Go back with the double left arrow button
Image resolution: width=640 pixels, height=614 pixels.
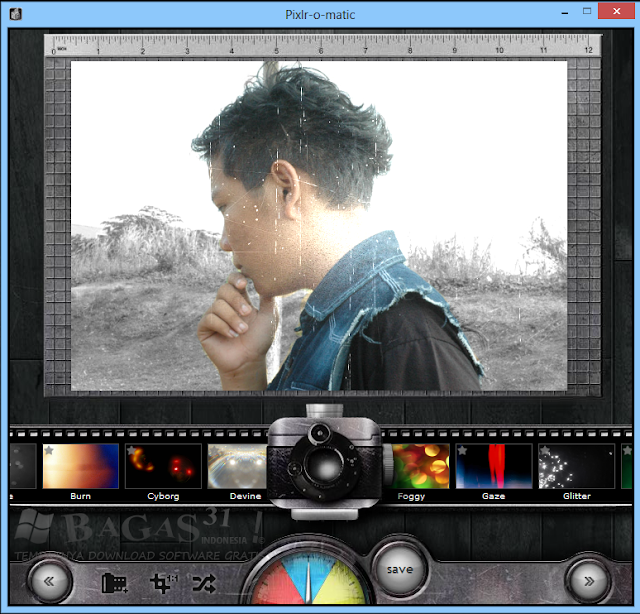49,581
